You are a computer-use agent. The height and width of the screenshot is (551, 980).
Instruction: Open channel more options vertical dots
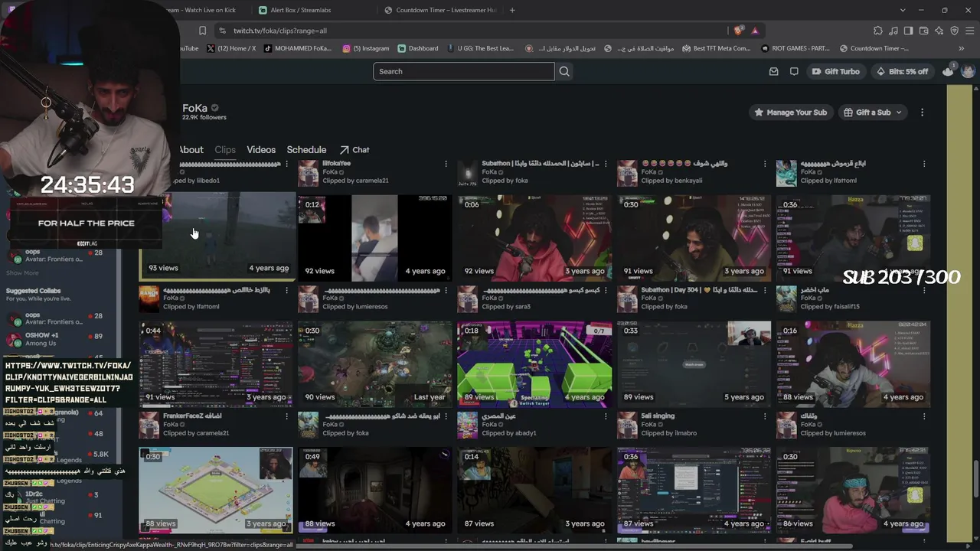click(922, 112)
